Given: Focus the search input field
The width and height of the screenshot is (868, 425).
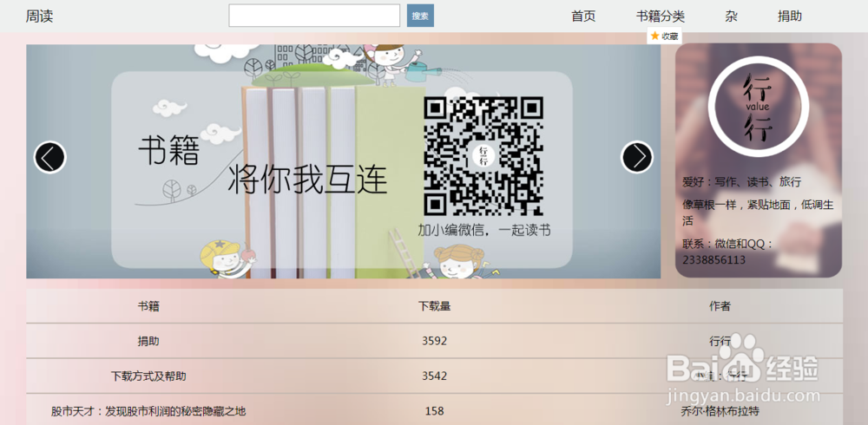Looking at the screenshot, I should (314, 16).
